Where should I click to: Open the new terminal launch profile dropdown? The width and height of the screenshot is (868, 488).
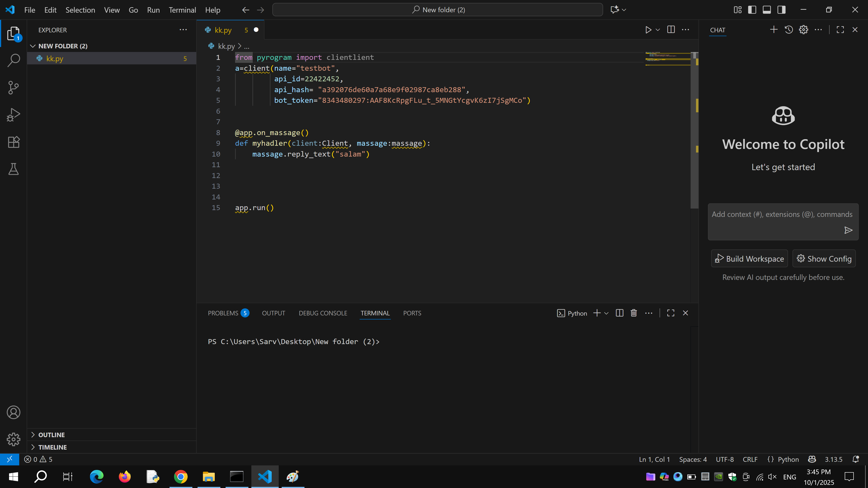[x=606, y=313]
